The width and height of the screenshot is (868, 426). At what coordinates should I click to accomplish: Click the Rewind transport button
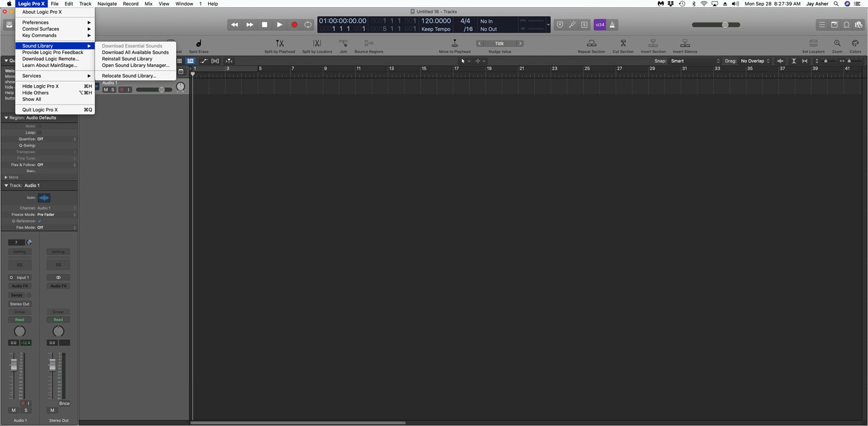[x=235, y=24]
